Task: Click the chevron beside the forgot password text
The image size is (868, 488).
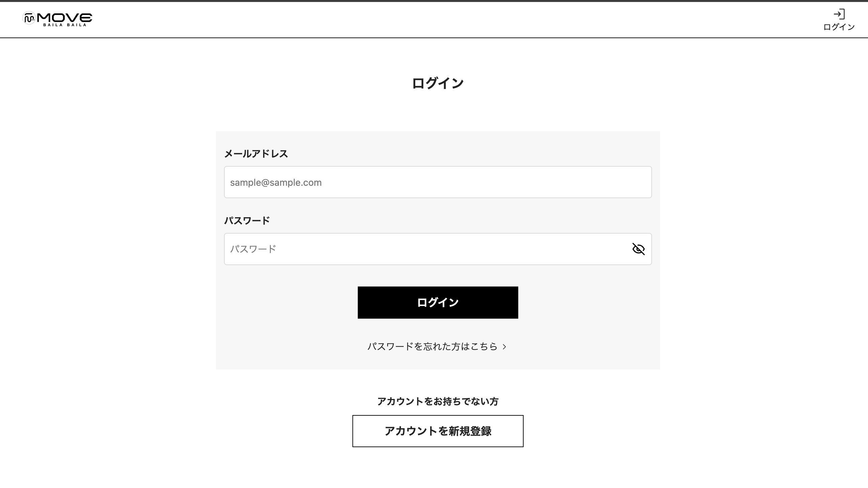Action: coord(505,347)
